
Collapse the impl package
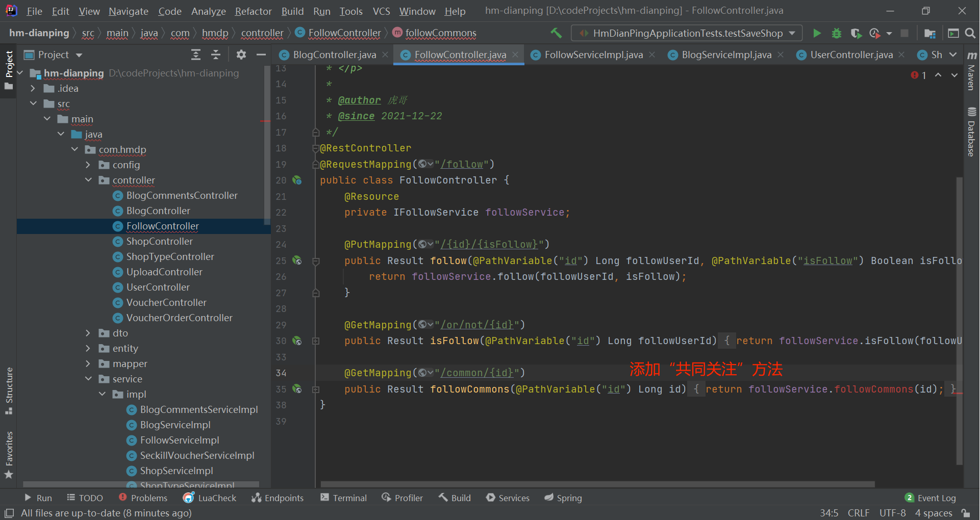[x=102, y=394]
